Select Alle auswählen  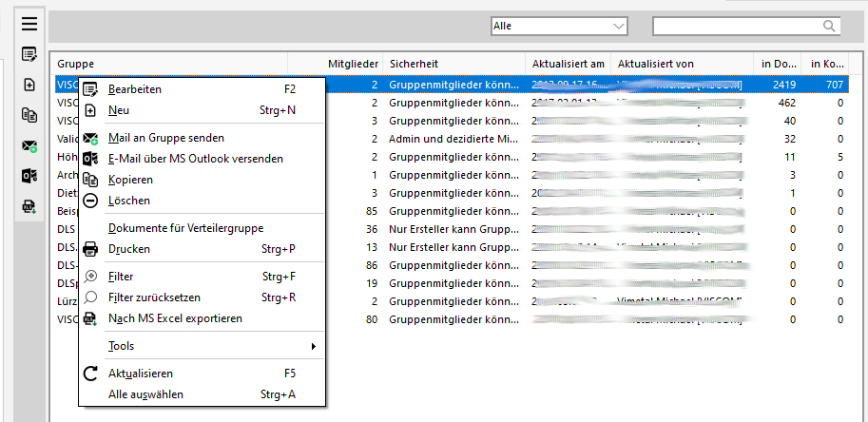[x=203, y=394]
